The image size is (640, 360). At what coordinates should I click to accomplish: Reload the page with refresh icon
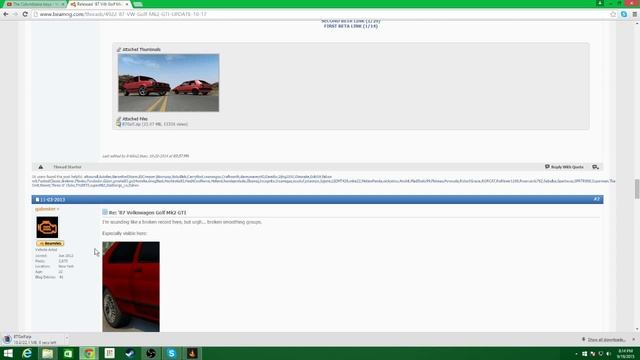(25, 14)
